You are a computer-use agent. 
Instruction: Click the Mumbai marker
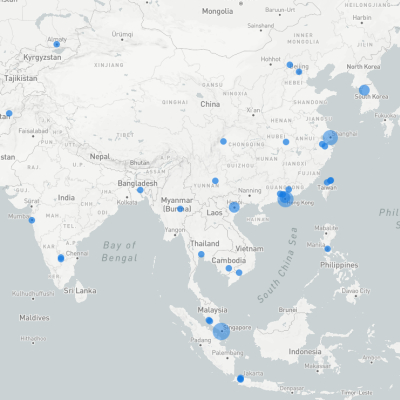point(32,220)
